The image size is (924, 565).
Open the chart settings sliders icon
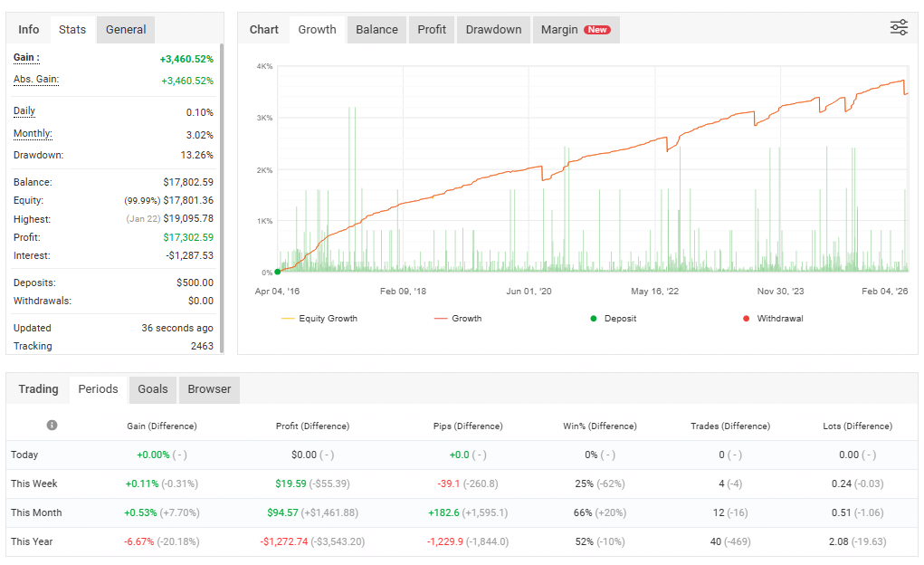(x=898, y=28)
